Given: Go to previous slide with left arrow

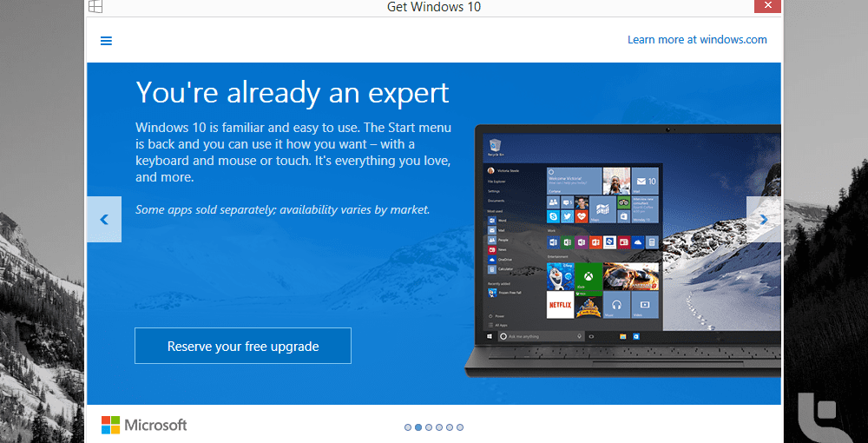Looking at the screenshot, I should [104, 219].
